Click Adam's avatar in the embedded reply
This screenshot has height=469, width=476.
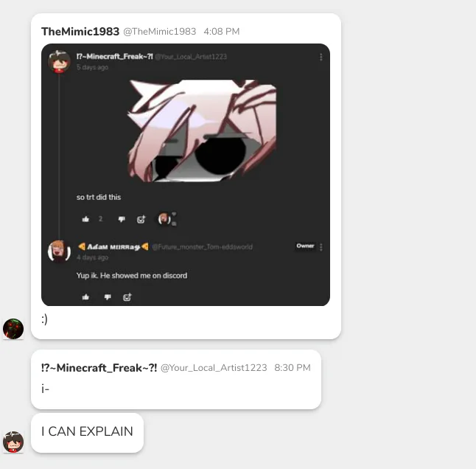[x=59, y=251]
